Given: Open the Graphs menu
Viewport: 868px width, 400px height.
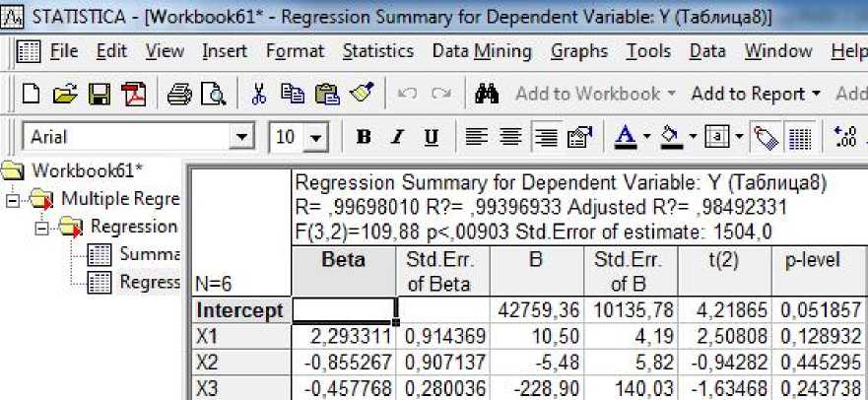Looking at the screenshot, I should (579, 52).
